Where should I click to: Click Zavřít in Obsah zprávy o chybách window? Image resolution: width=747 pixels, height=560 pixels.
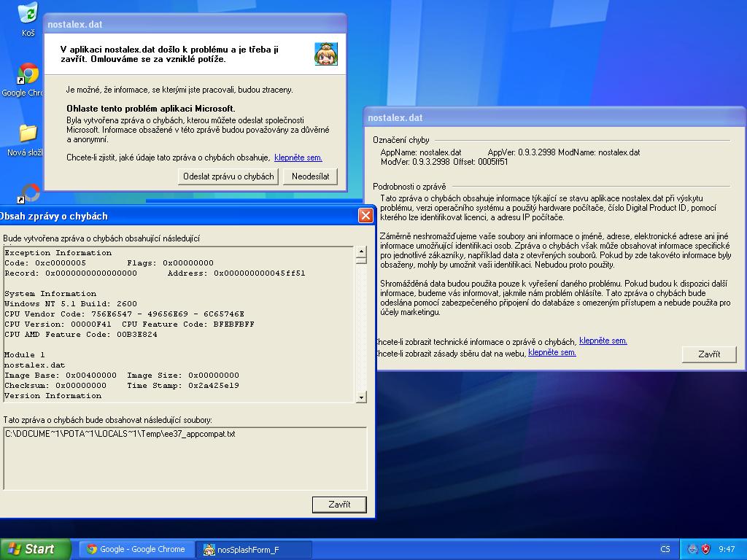(x=339, y=505)
